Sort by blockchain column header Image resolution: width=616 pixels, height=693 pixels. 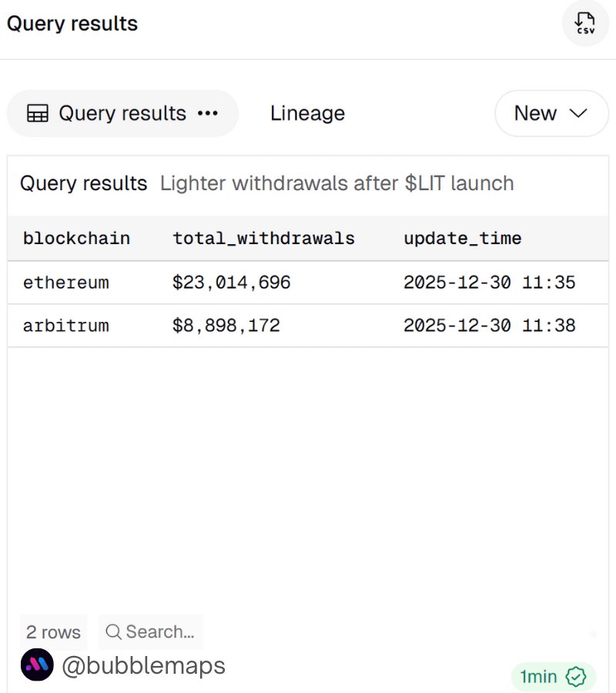[76, 239]
